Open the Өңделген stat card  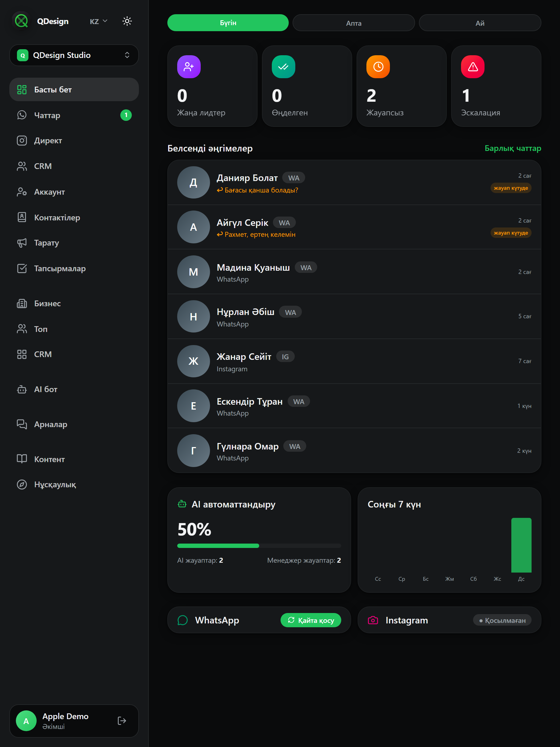coord(307,86)
